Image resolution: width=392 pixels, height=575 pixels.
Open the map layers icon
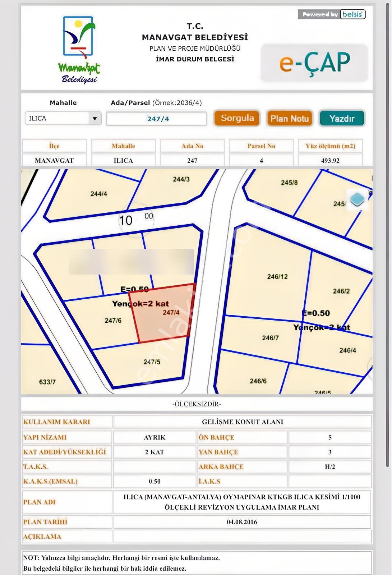click(357, 200)
